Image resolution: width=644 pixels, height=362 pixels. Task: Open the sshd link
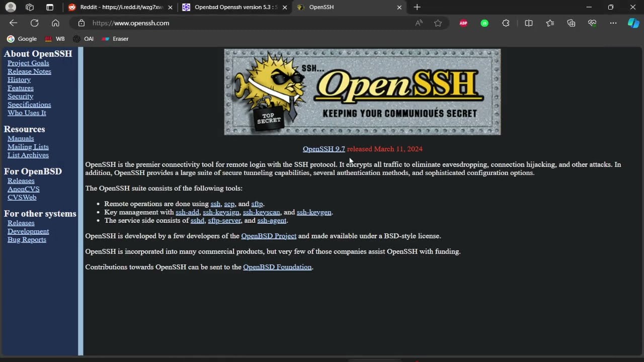197,220
